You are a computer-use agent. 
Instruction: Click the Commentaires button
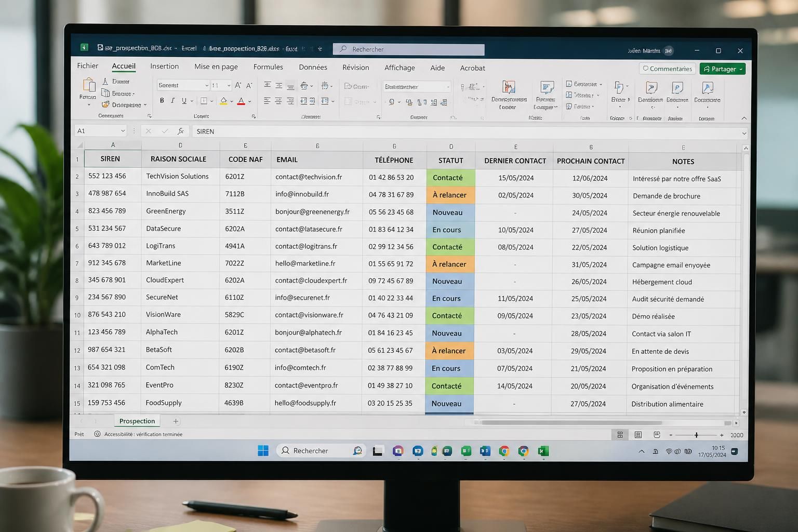point(667,69)
